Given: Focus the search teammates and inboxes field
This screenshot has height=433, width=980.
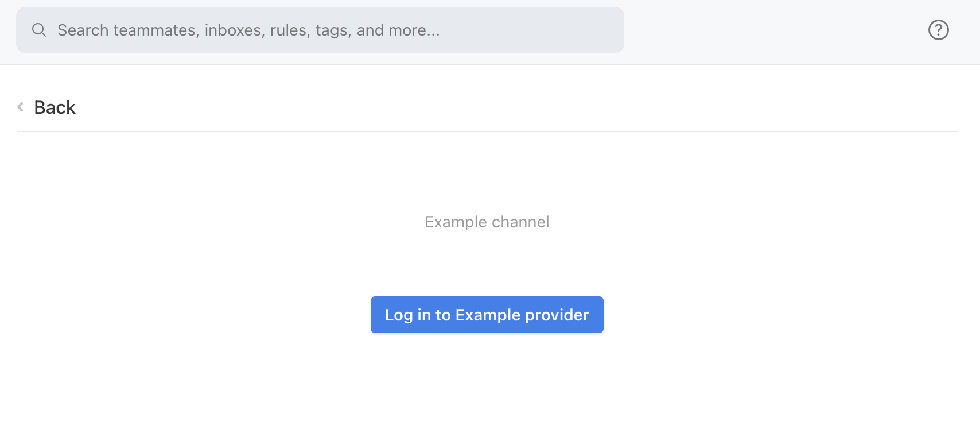Looking at the screenshot, I should point(320,30).
